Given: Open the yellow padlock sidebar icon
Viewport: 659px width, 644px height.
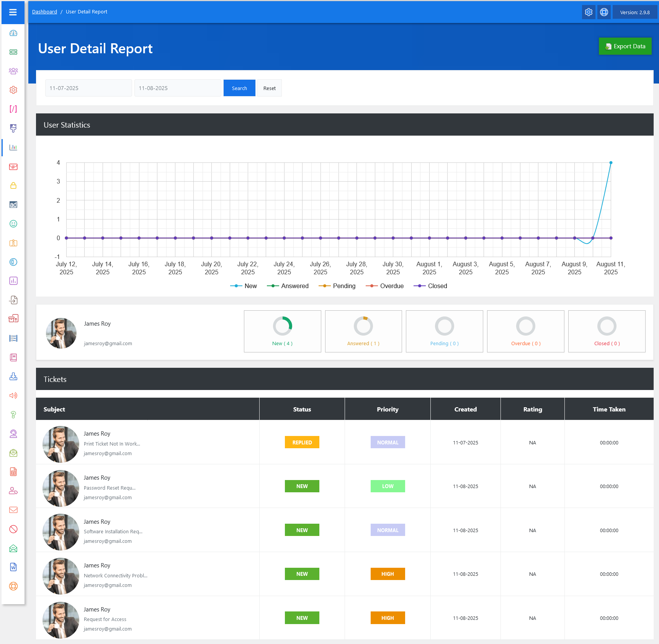Looking at the screenshot, I should coord(13,186).
